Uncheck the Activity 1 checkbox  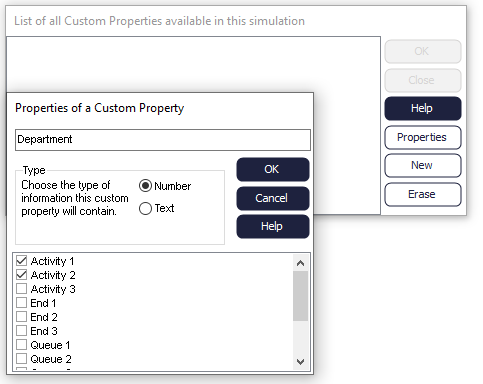(x=22, y=261)
